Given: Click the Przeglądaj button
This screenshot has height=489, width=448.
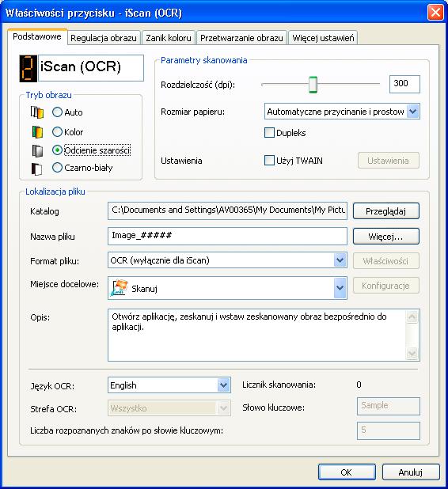Looking at the screenshot, I should pos(386,211).
